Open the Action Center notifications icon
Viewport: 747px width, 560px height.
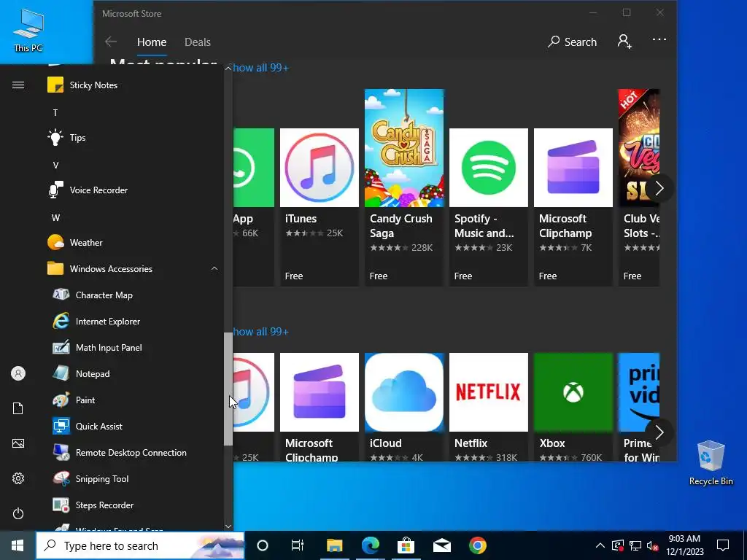tap(723, 545)
